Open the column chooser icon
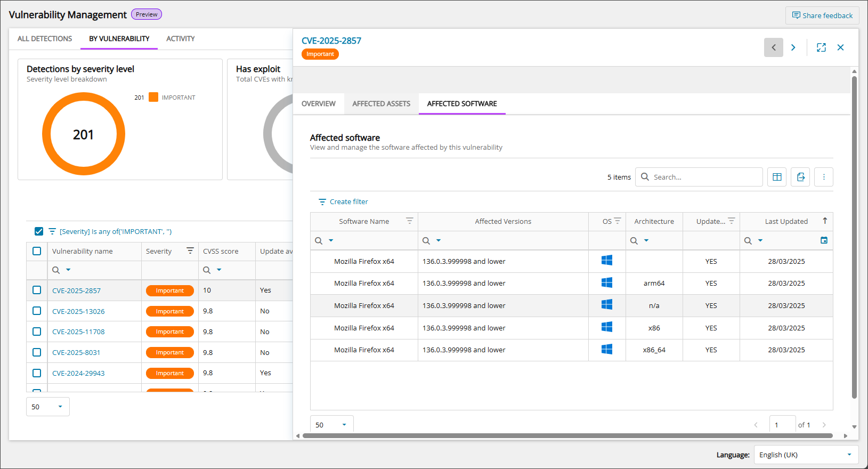The image size is (868, 469). click(x=777, y=177)
